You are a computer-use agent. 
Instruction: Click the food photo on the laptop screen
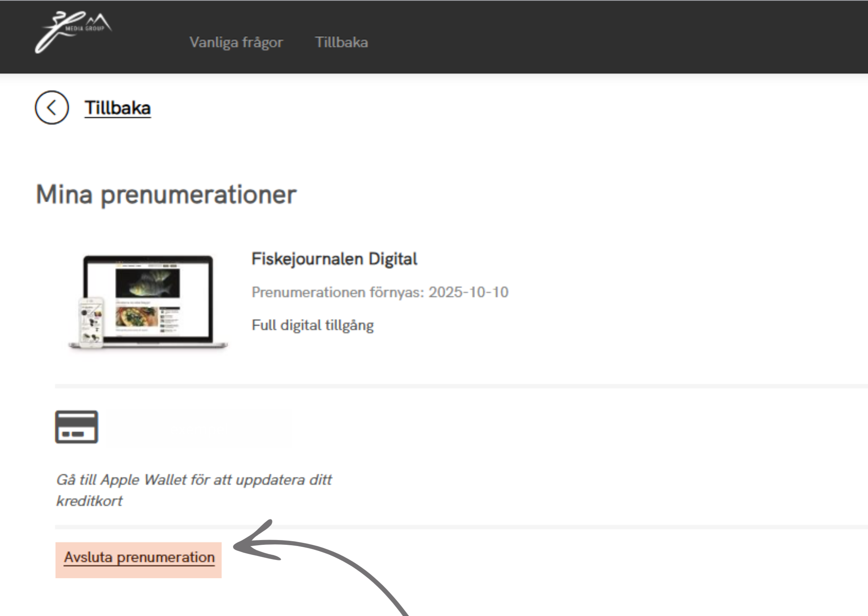137,316
